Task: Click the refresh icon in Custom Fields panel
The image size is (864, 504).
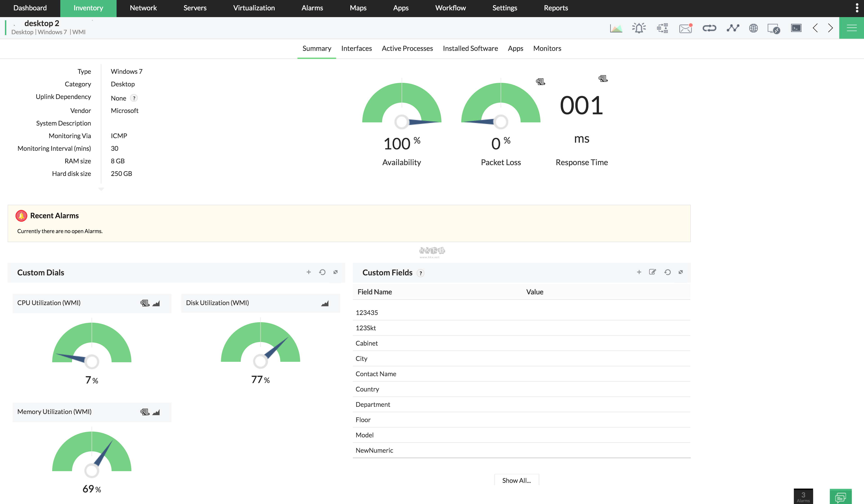Action: pos(667,272)
